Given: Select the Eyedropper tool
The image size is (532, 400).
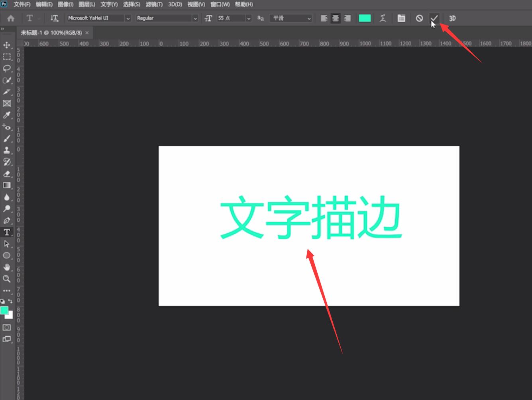Looking at the screenshot, I should [7, 115].
